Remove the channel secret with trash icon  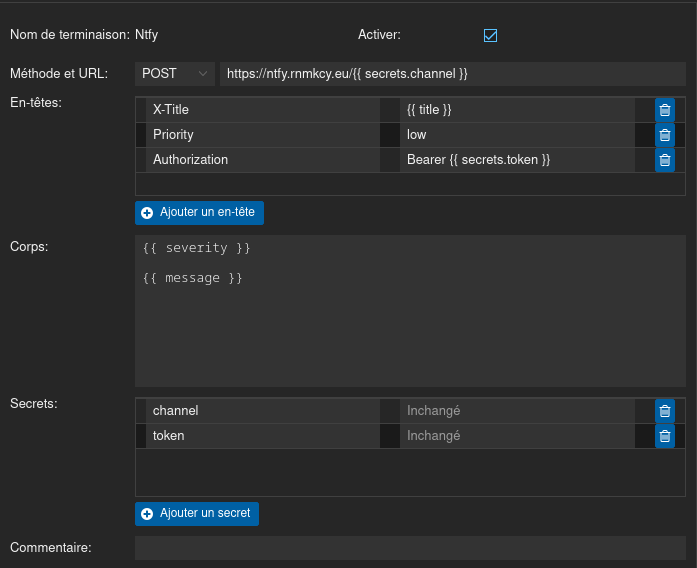tap(665, 411)
